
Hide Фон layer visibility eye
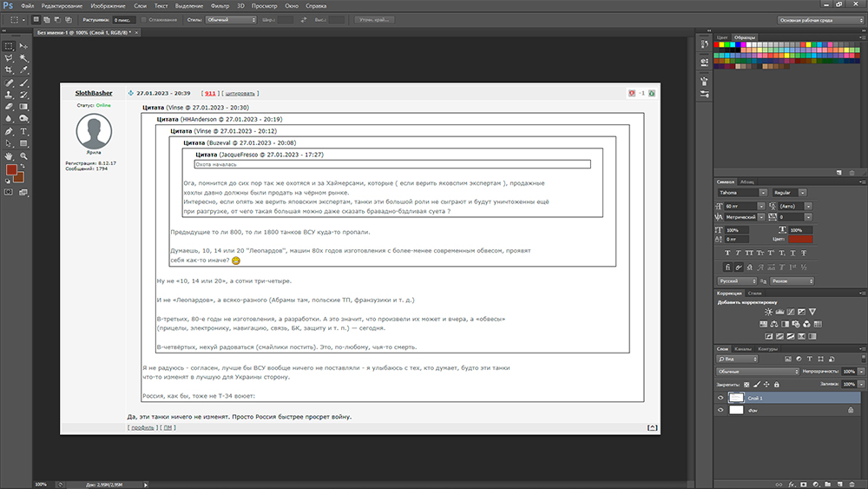[720, 410]
